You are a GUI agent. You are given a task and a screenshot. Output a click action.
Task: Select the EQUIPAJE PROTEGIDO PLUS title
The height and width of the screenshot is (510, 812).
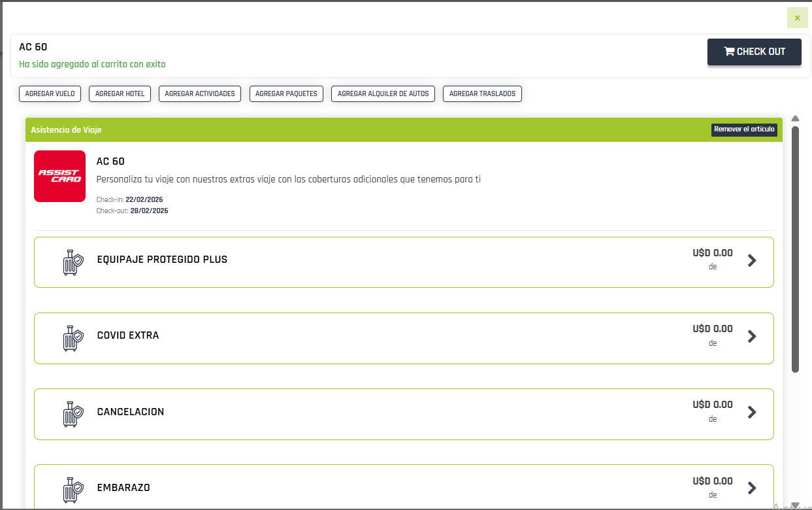pos(162,260)
